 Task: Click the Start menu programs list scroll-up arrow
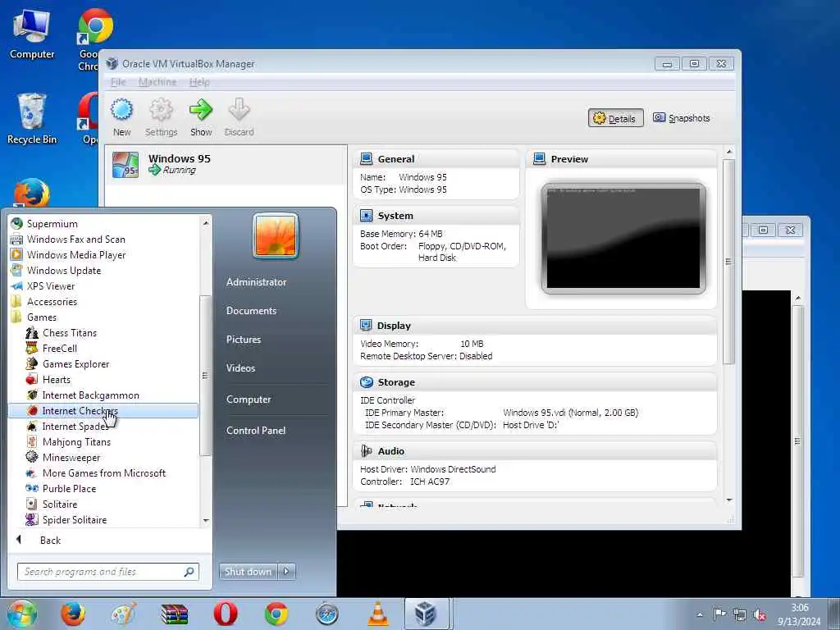point(206,222)
